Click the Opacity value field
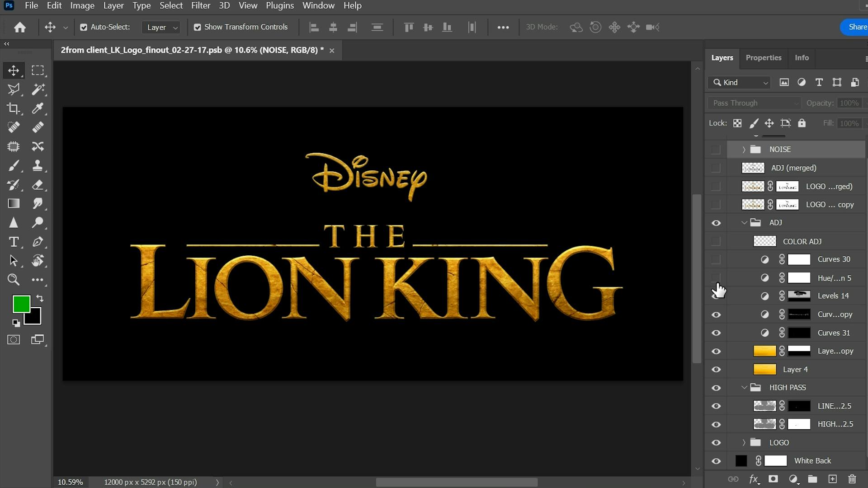Screen dimensions: 868x488 coord(849,103)
